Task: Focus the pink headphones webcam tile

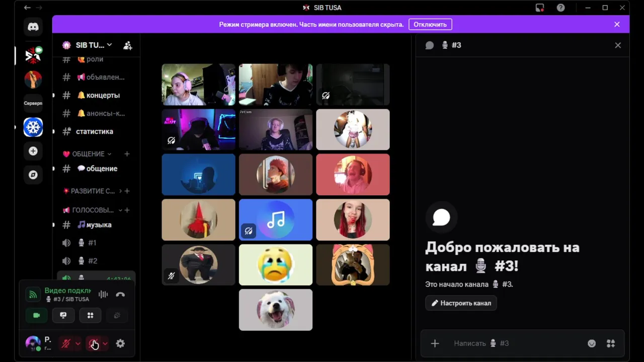Action: 198,84
